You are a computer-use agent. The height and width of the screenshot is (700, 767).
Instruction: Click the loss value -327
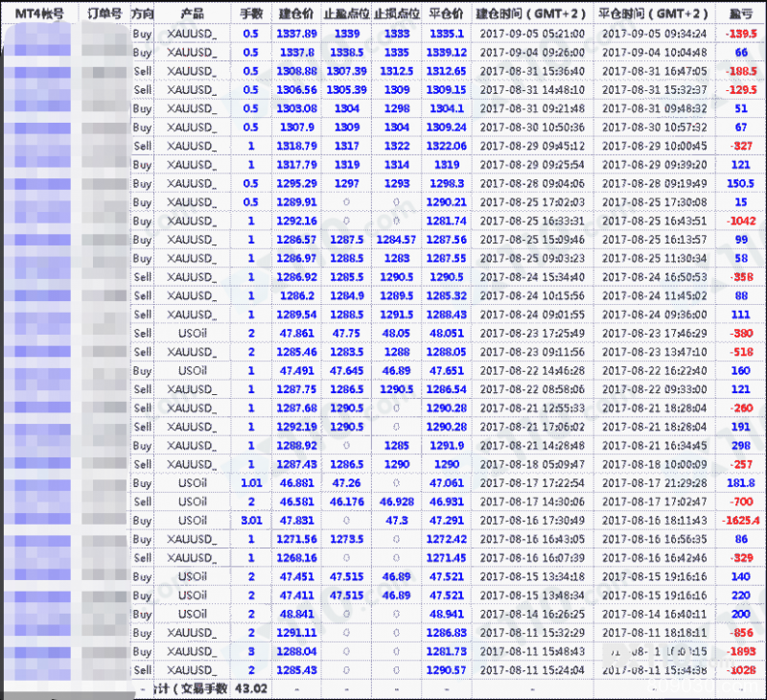point(741,147)
